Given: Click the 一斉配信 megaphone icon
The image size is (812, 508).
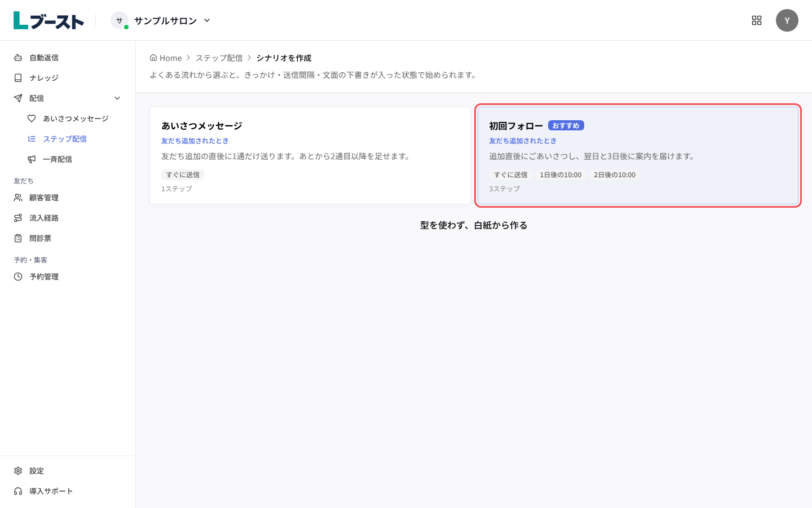Looking at the screenshot, I should click(x=32, y=159).
